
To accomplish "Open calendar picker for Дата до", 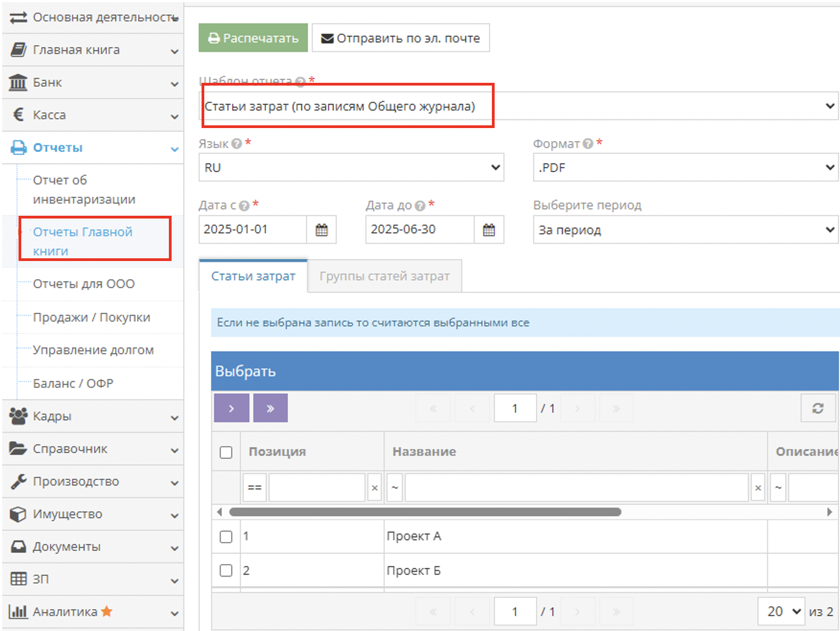I will click(x=489, y=230).
